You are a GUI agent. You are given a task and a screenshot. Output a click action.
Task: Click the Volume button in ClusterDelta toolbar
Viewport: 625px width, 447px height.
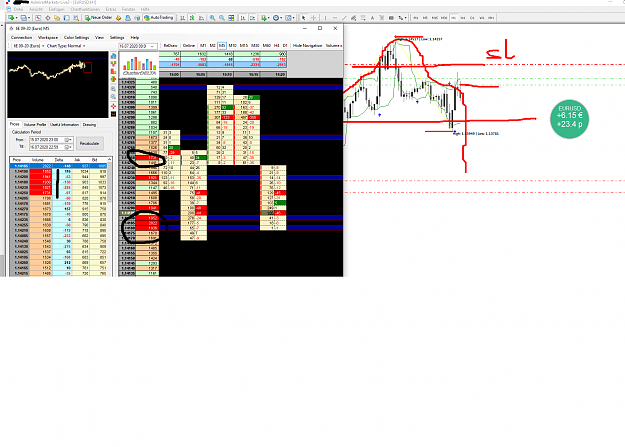[334, 46]
